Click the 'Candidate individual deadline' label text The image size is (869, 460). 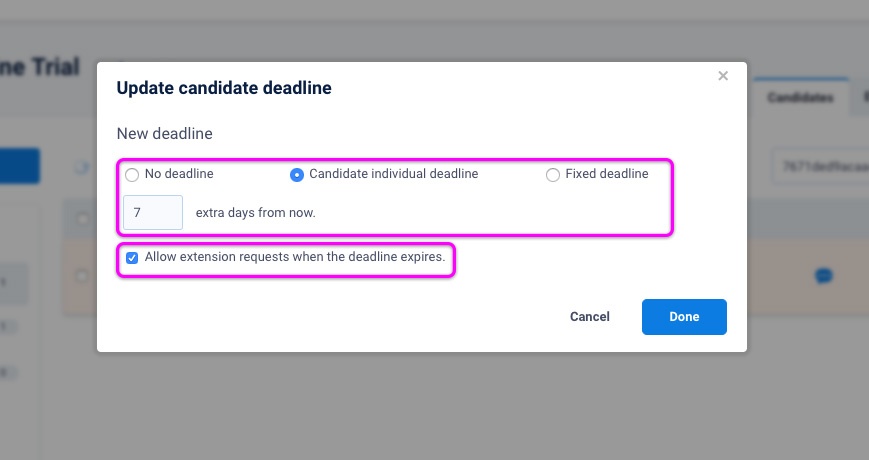393,174
